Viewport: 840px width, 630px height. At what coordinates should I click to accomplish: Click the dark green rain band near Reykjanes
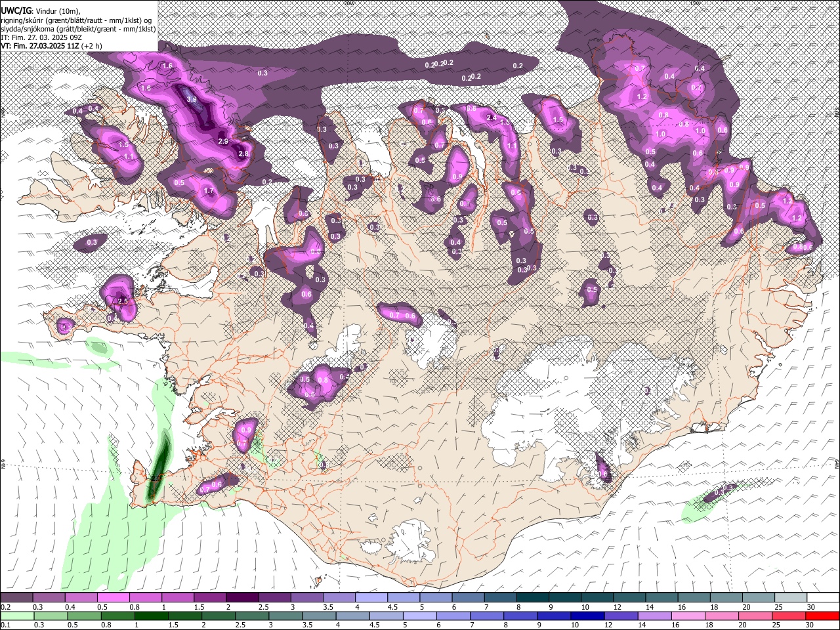click(x=158, y=466)
